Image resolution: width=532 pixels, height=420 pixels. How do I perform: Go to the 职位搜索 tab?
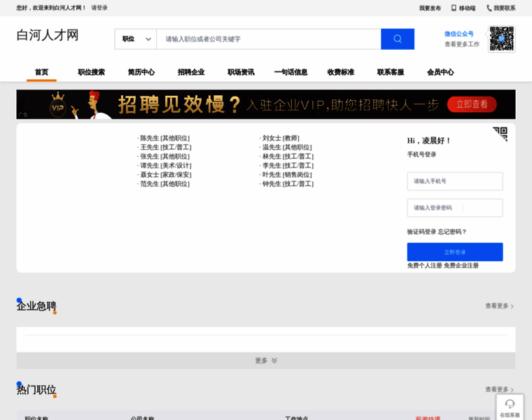(x=91, y=72)
